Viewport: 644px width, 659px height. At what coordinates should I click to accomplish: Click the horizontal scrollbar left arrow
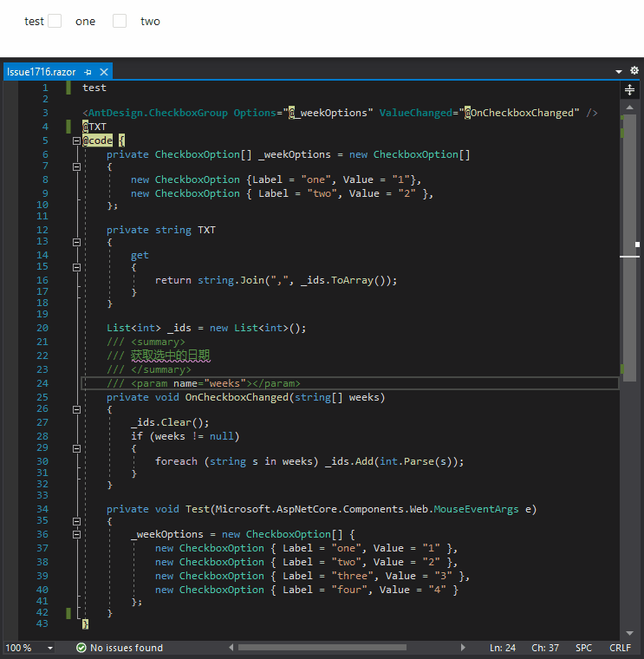(231, 648)
